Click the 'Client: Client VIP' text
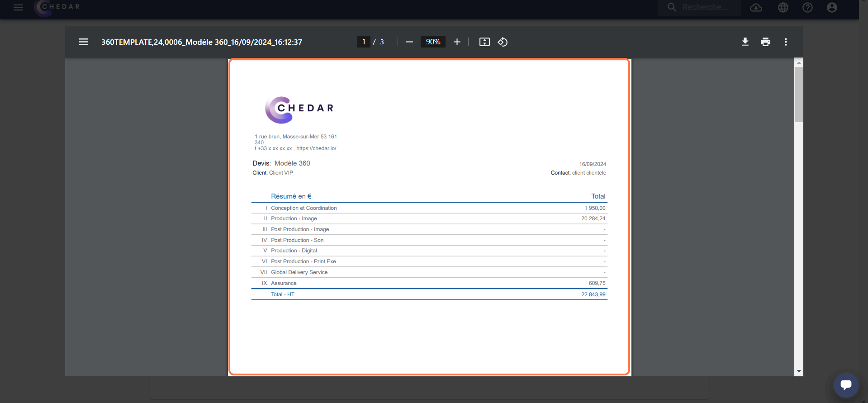The height and width of the screenshot is (403, 868). point(273,173)
